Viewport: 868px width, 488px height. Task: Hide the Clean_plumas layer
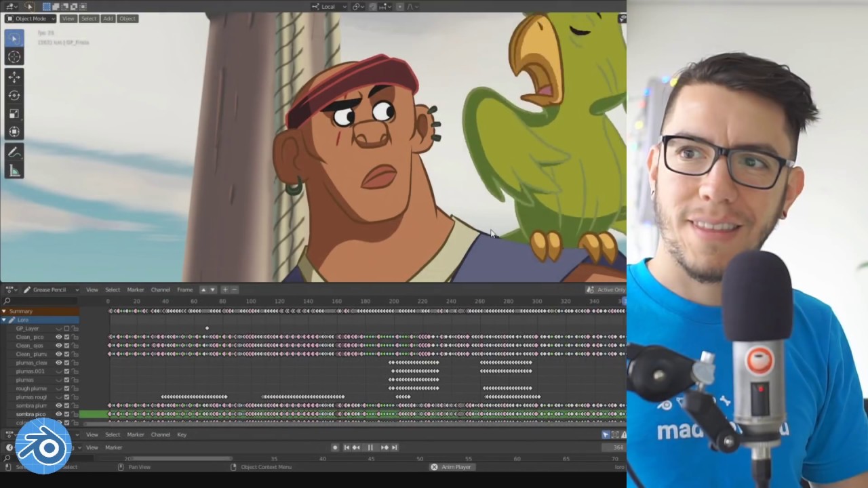(x=58, y=354)
